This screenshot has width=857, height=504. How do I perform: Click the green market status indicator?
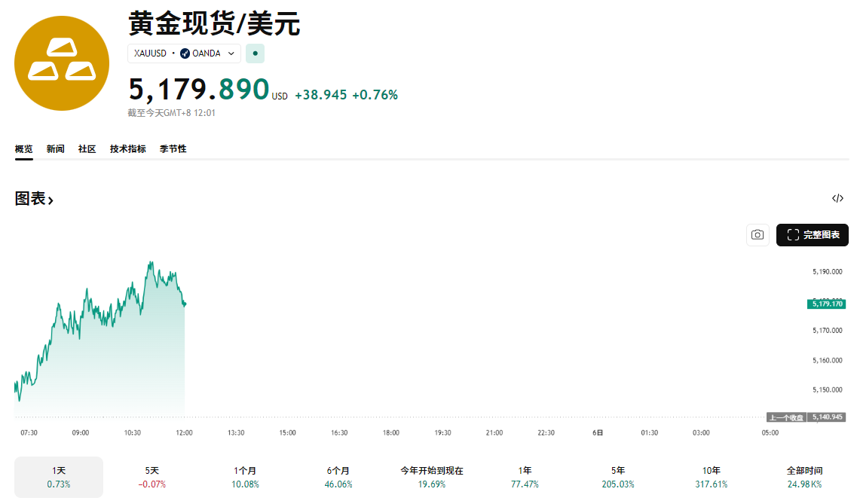pyautogui.click(x=255, y=53)
